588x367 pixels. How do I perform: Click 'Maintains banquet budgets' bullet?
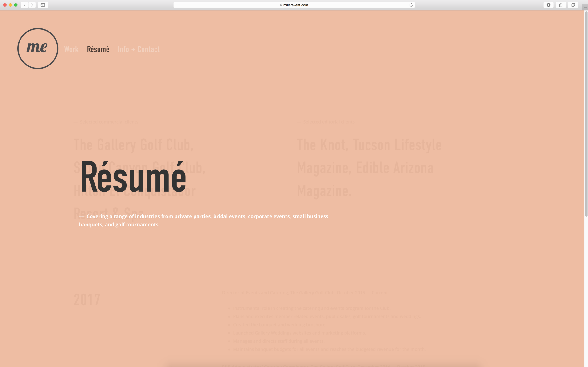point(329,349)
